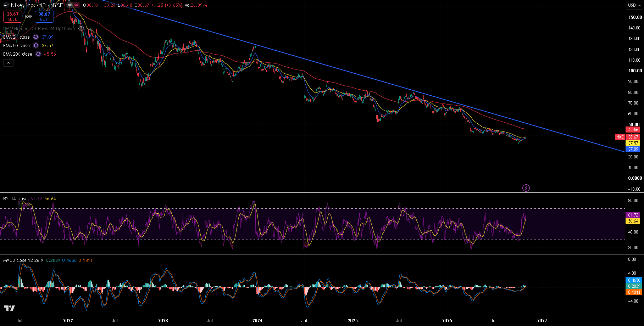Select the EMA 50 close legend label

coord(16,45)
